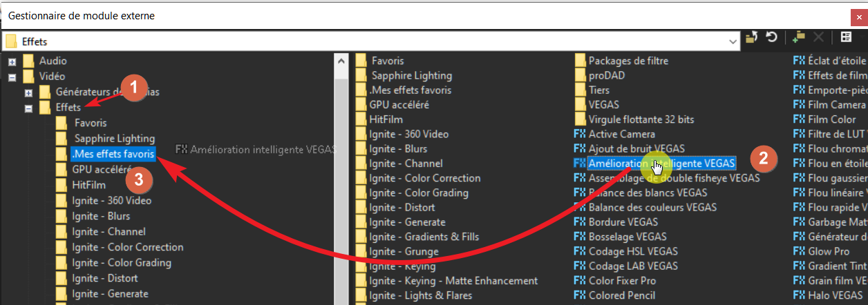Screen dimensions: 868x305
Task: Click .Mes effets favoris folder icon in list
Action: [x=361, y=90]
